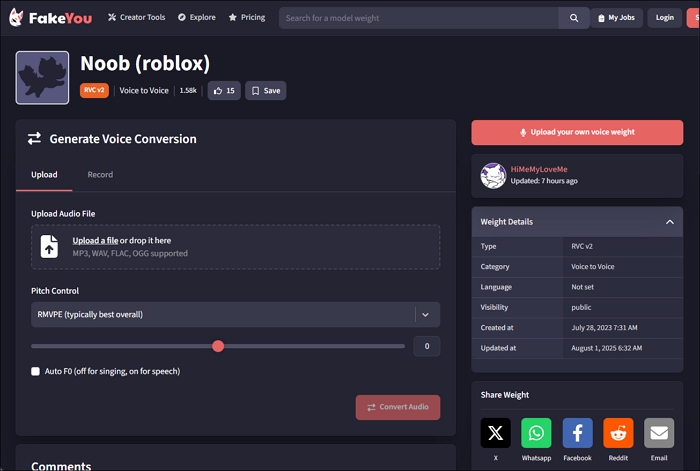
Task: Share weight on X
Action: tap(495, 433)
